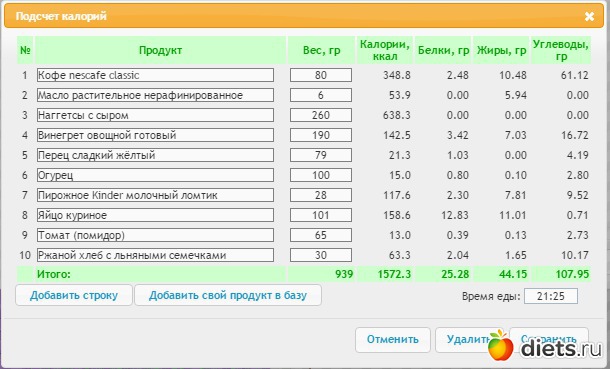Viewport: 610px width, 369px height.
Task: Click the Время еды: label
Action: coord(491,296)
